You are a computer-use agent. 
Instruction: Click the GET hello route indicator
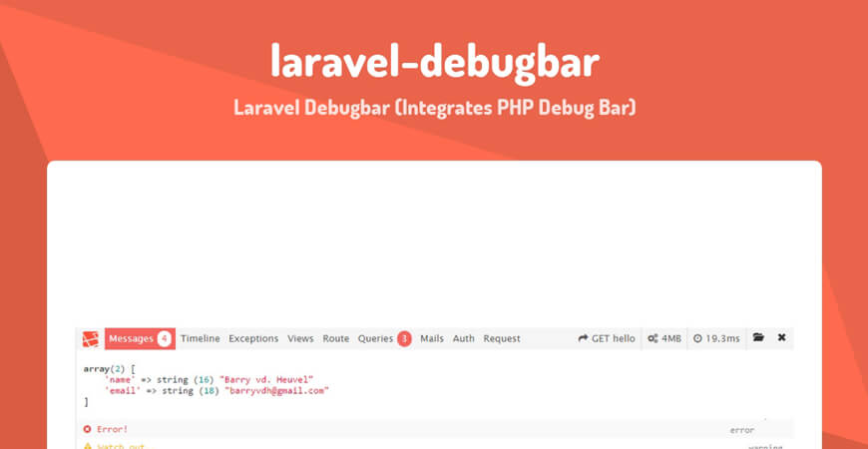tap(607, 339)
